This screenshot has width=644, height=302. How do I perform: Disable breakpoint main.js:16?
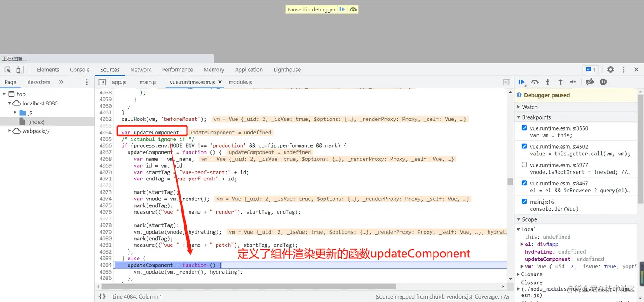pyautogui.click(x=524, y=202)
